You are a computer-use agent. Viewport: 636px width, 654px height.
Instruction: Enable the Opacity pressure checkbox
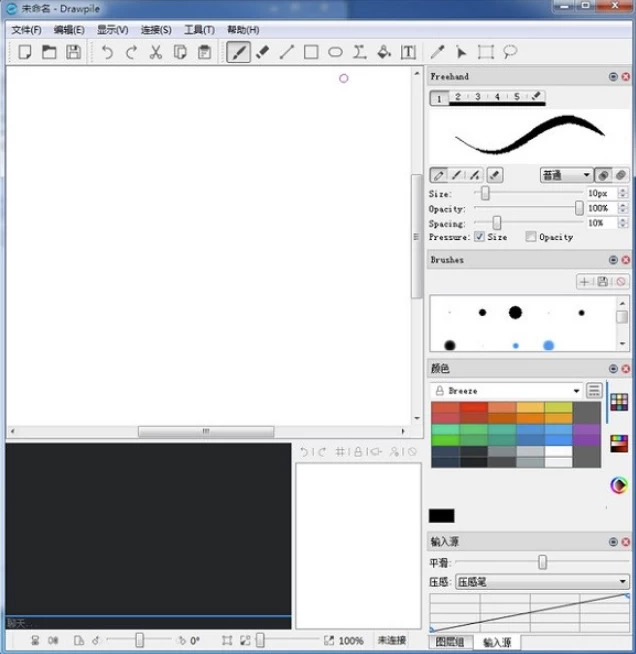[x=531, y=237]
